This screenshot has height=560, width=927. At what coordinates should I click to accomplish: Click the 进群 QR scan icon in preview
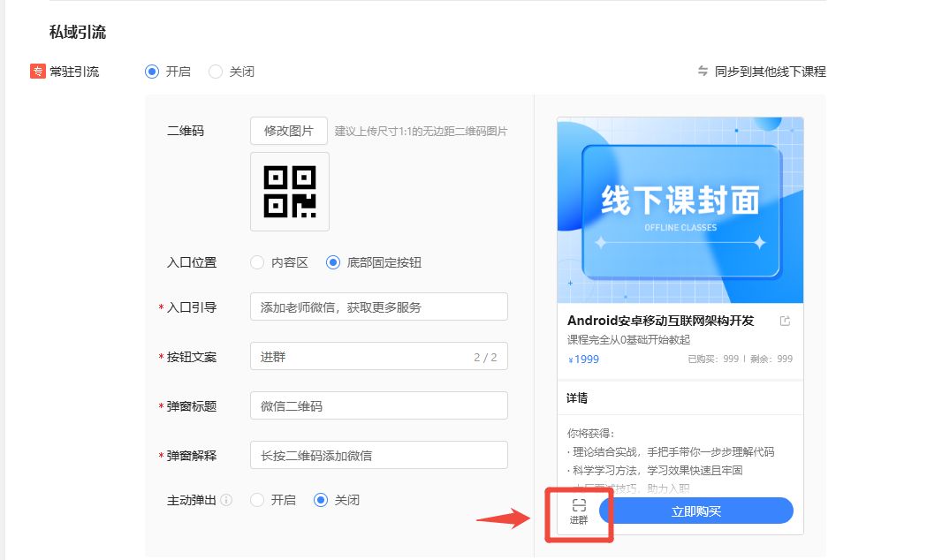(579, 506)
